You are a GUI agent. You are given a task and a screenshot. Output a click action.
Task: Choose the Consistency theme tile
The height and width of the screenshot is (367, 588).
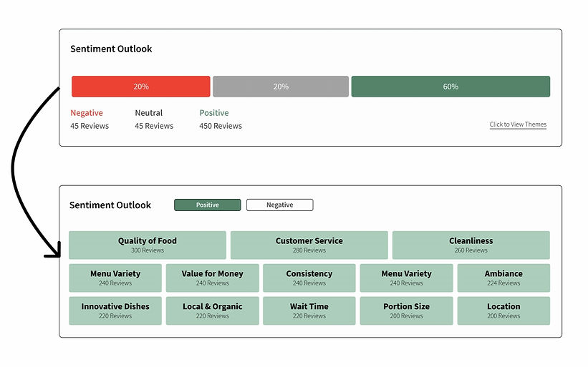[x=309, y=278]
